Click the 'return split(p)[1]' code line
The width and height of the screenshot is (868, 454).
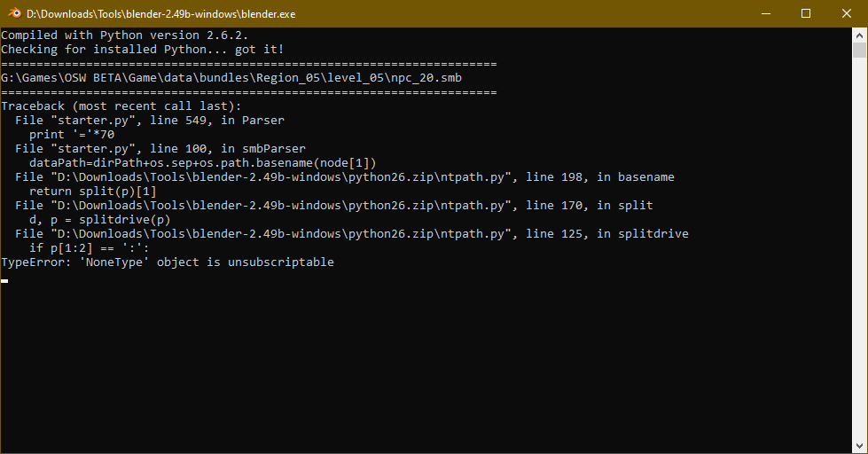click(92, 192)
